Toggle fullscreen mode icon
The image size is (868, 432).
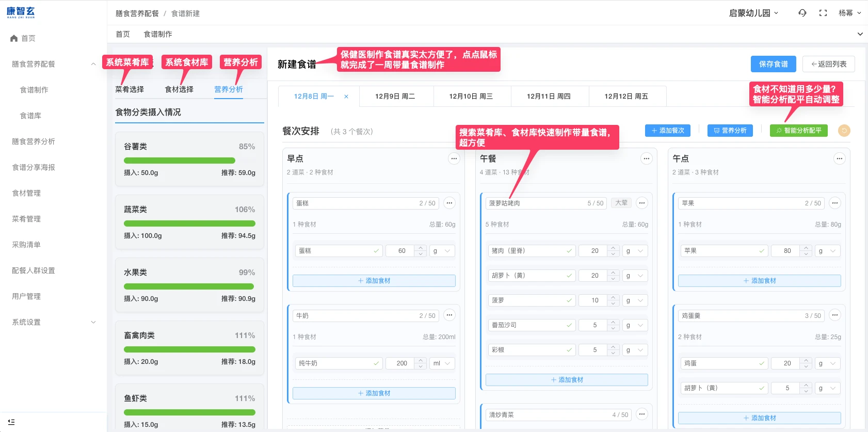click(823, 13)
